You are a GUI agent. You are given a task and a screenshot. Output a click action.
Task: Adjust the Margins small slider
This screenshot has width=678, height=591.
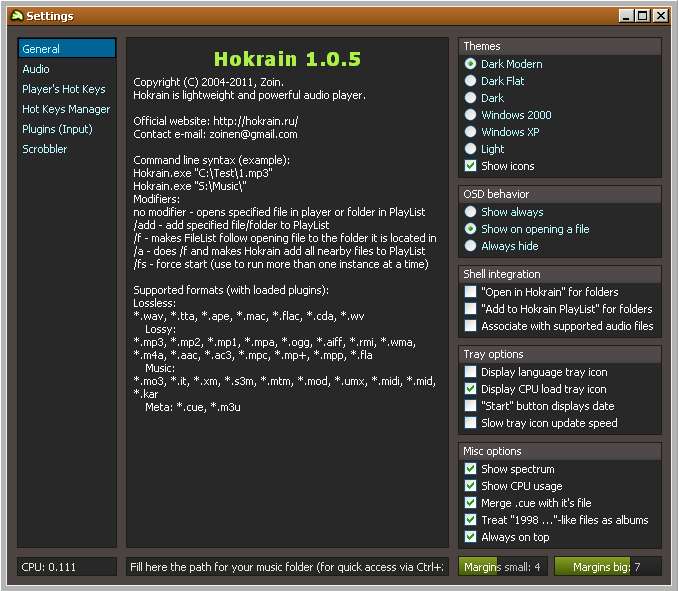[x=502, y=567]
